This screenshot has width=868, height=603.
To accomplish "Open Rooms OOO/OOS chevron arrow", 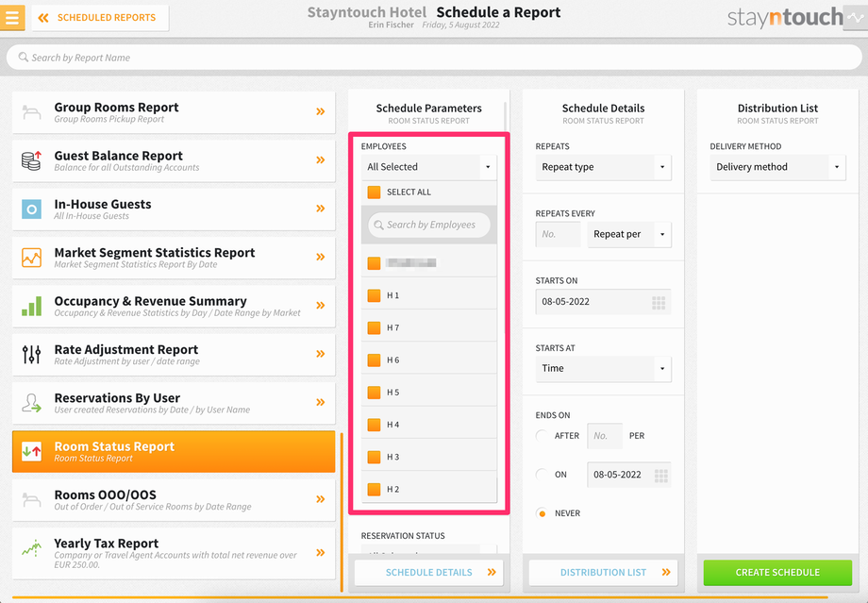I will (321, 499).
